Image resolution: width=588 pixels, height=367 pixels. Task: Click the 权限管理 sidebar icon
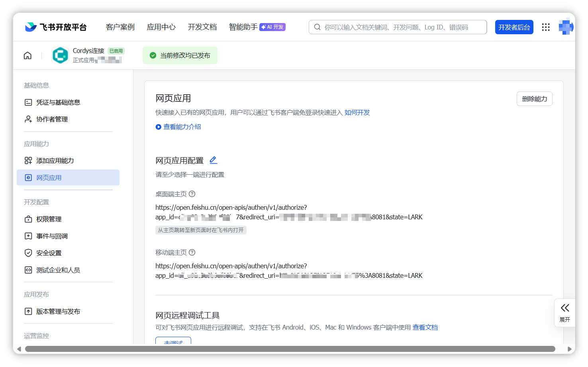pyautogui.click(x=28, y=219)
